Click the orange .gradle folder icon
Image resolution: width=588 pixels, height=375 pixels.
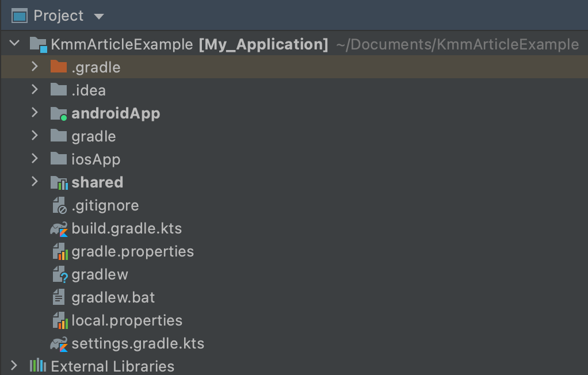59,67
